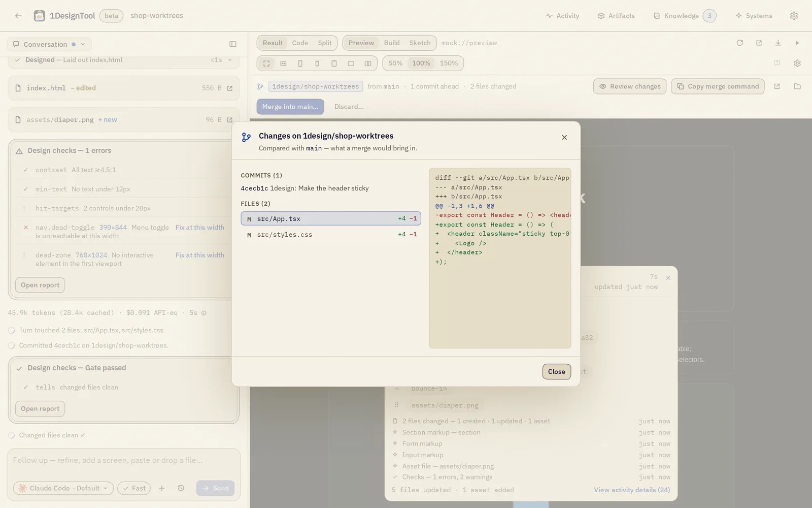The image size is (812, 508).
Task: Open the Knowledge tab
Action: tap(685, 16)
